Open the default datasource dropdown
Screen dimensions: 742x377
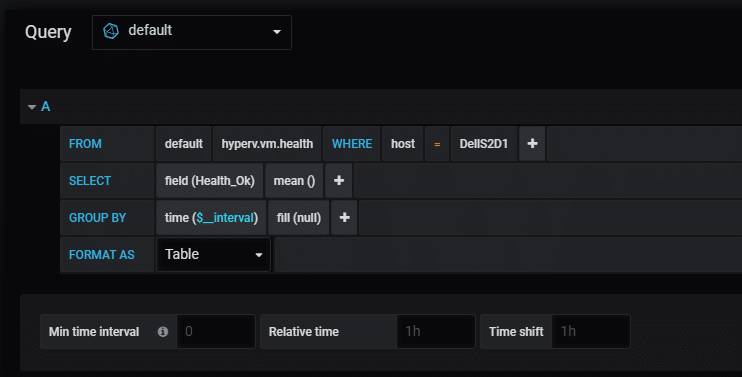click(x=192, y=32)
